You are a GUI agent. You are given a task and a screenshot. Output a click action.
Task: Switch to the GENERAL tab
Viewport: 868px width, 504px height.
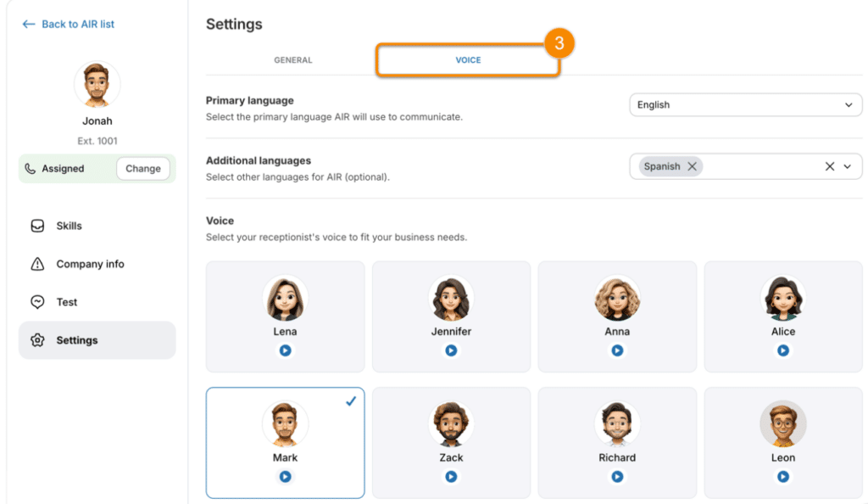point(293,60)
